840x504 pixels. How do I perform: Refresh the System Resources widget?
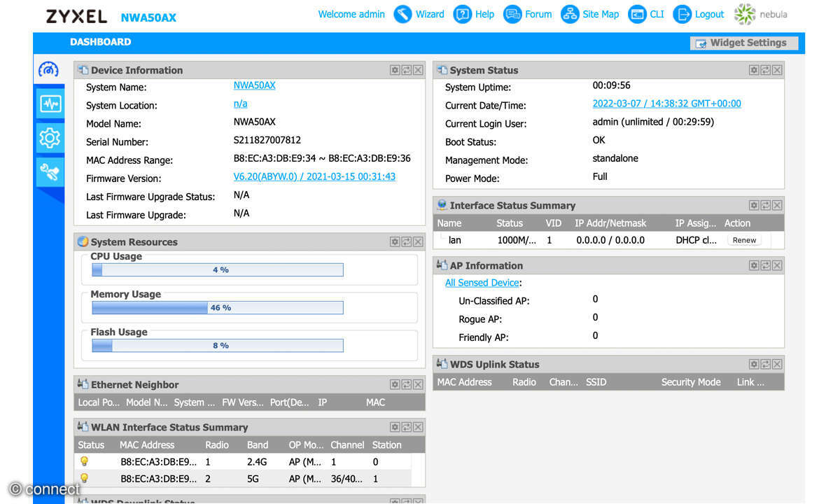(406, 241)
